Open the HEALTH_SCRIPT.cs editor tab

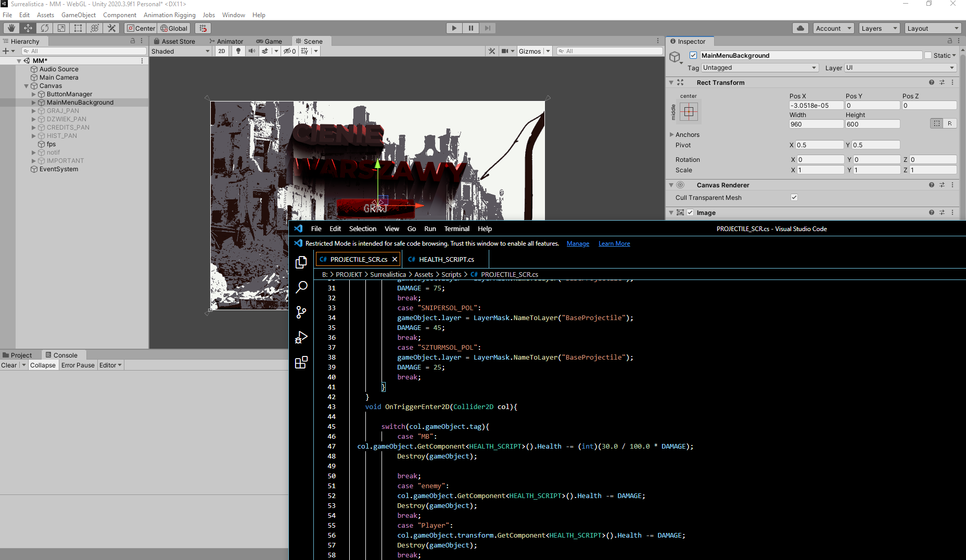pos(446,259)
